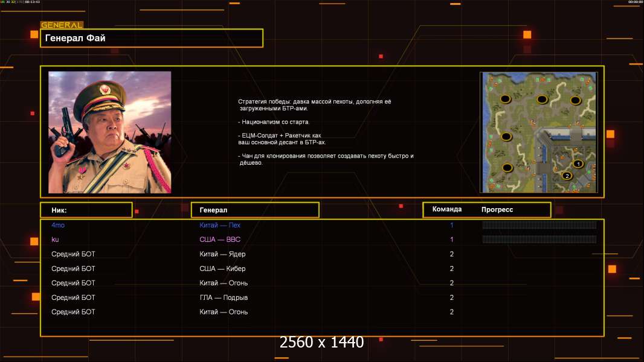Click the 00:00:00 timer at top right
Screen dimensions: 644x362
[636, 2]
